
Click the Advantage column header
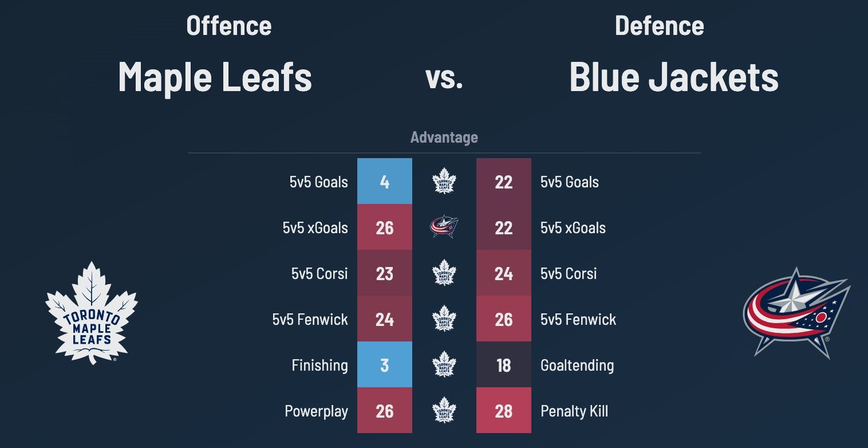(444, 137)
